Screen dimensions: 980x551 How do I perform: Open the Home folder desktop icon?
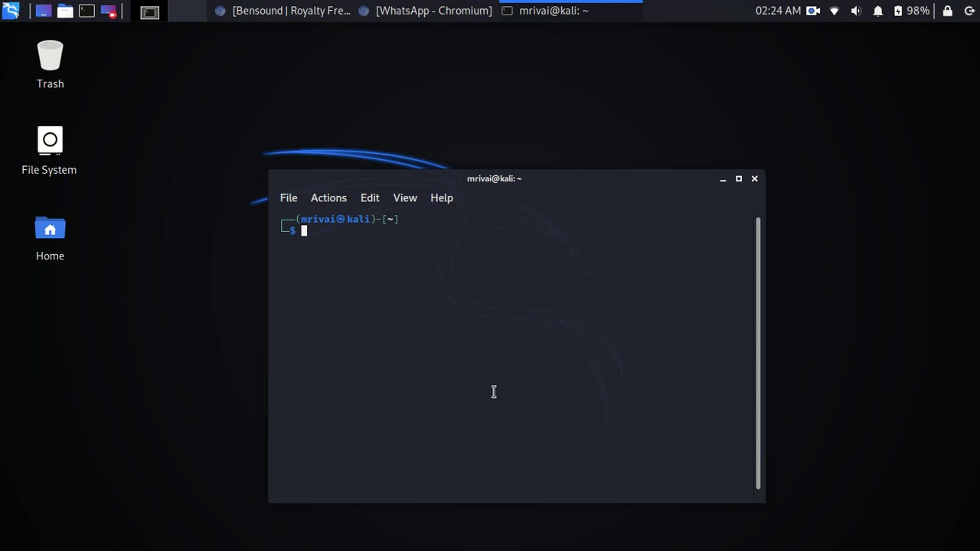50,237
